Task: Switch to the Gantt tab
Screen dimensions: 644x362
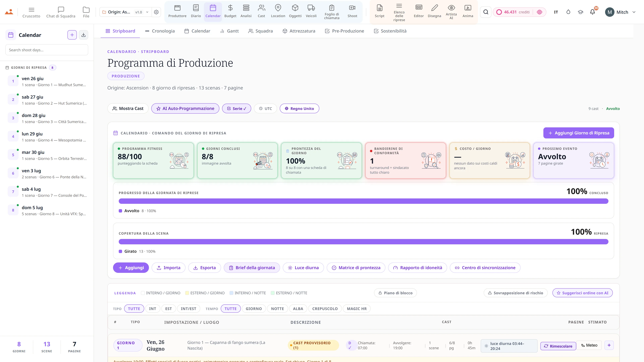Action: 229,31
